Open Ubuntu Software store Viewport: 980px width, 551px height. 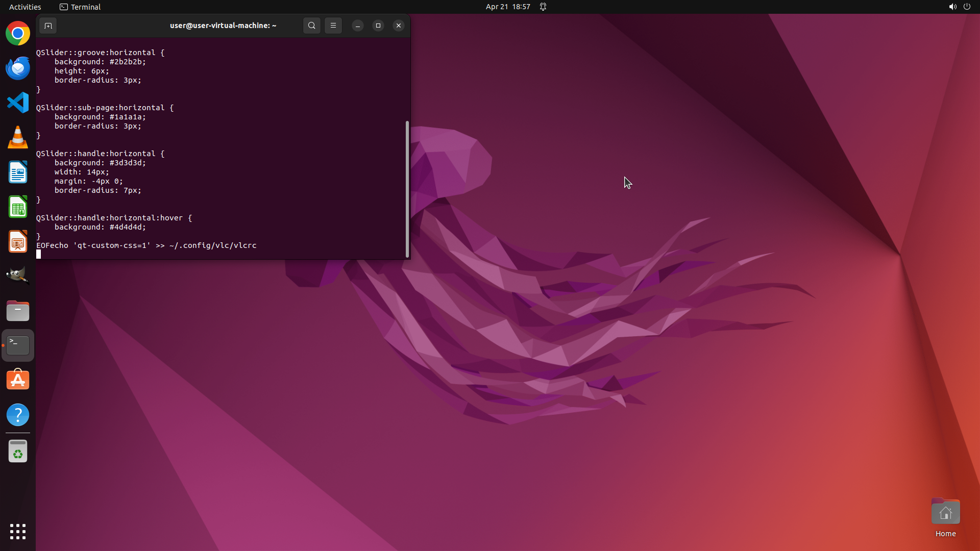18,380
